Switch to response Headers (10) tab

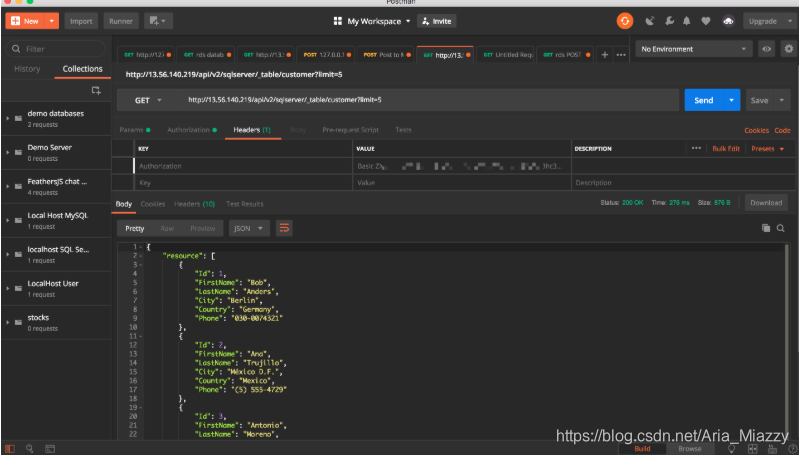point(194,204)
